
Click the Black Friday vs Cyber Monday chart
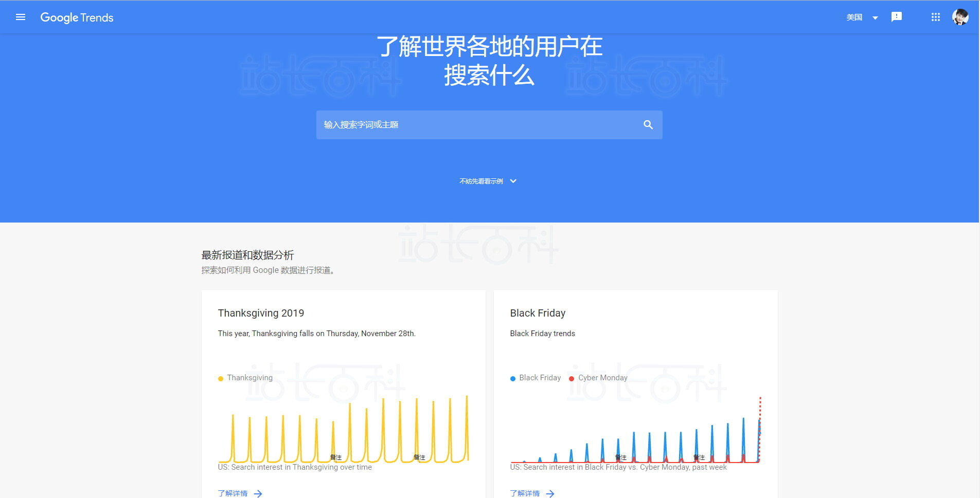(636, 429)
